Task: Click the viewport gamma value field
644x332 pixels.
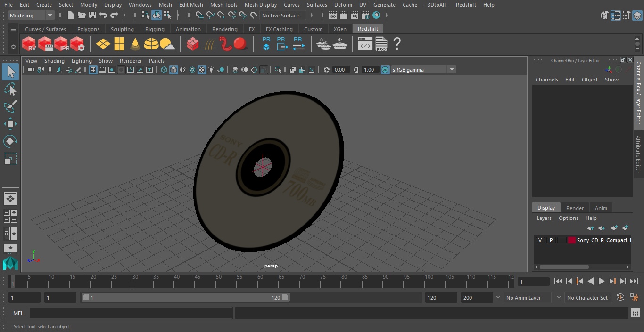Action: 370,70
